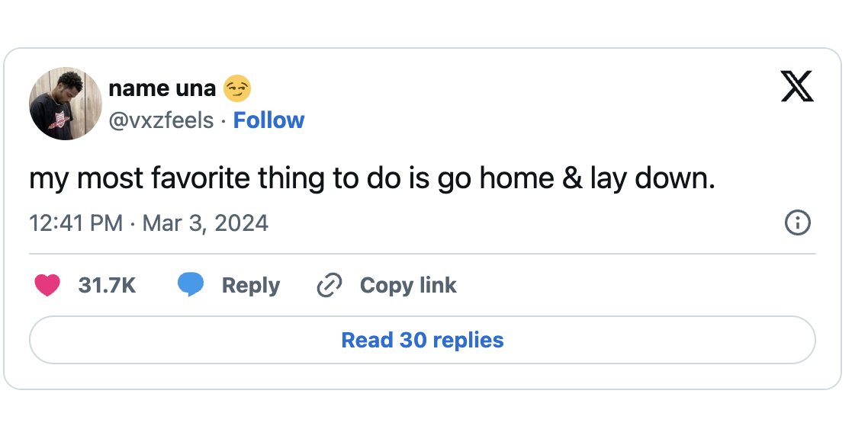Open the "name una" display name

[162, 88]
